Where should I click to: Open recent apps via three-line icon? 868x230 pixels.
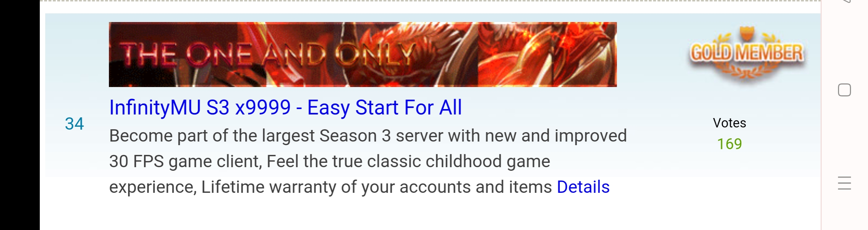pos(844,183)
